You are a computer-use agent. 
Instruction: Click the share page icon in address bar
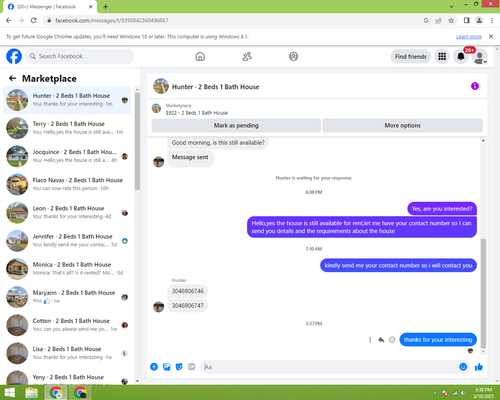[x=438, y=20]
